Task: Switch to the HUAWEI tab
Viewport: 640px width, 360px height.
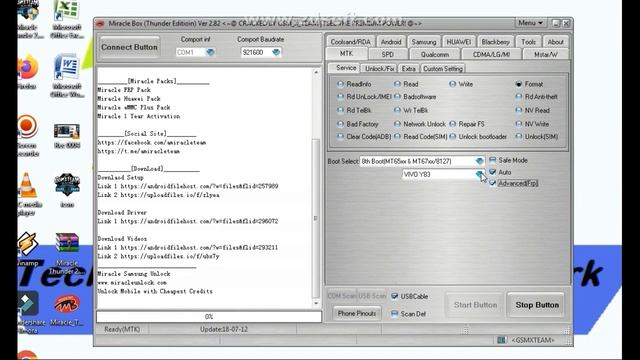Action: point(459,42)
